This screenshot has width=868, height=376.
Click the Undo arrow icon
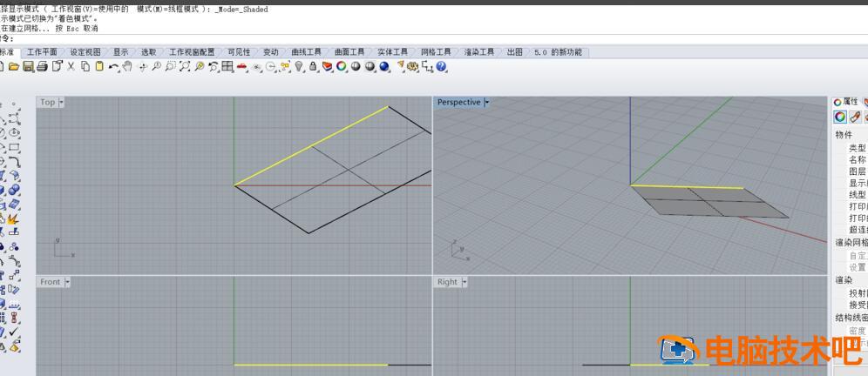click(113, 66)
